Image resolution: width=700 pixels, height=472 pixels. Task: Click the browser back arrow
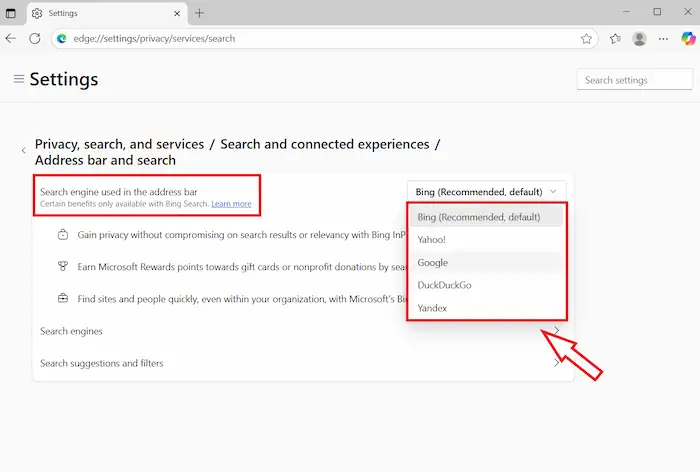coord(11,39)
